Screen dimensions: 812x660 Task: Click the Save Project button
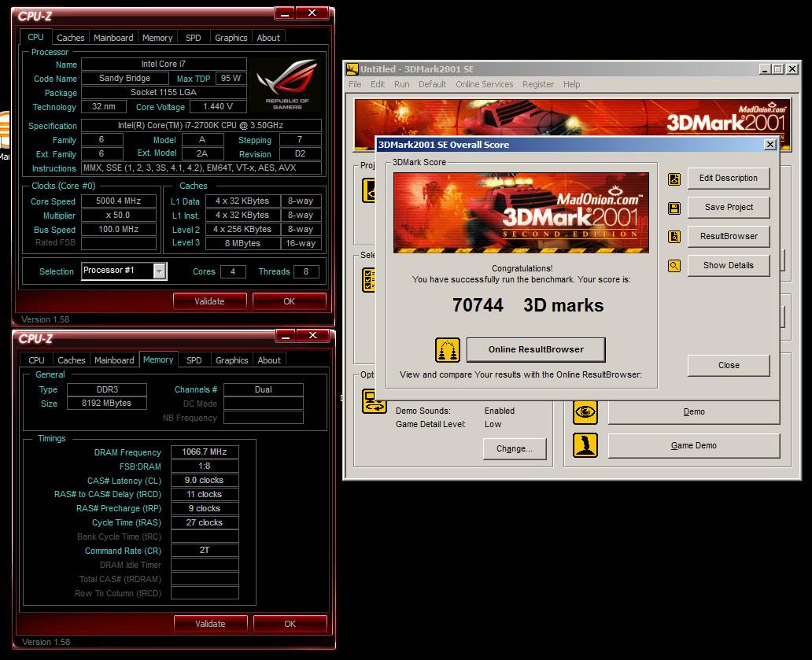point(728,207)
